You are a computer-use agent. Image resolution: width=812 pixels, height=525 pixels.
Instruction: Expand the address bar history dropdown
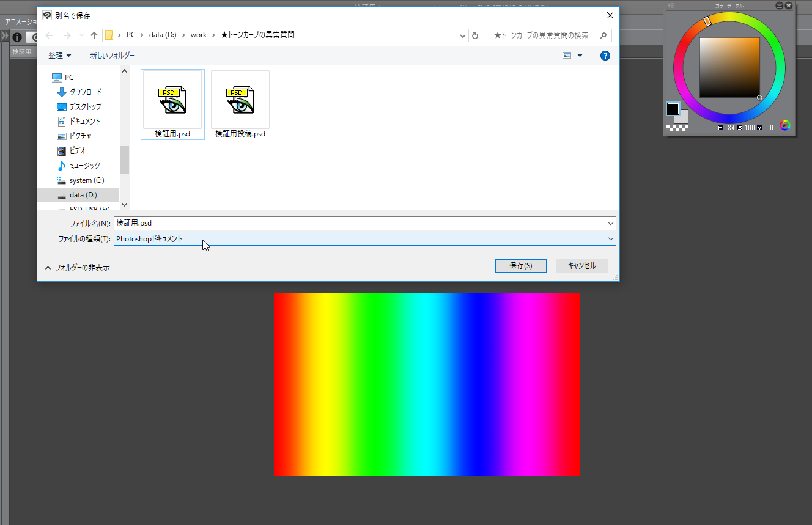[x=463, y=35]
